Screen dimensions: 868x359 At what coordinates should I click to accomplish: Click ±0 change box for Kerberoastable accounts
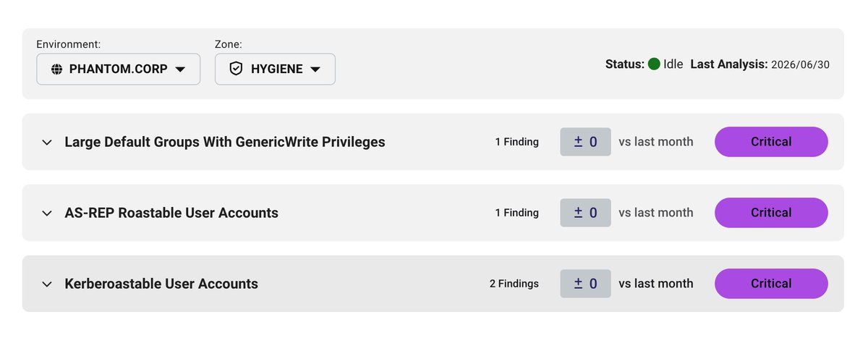tap(585, 284)
